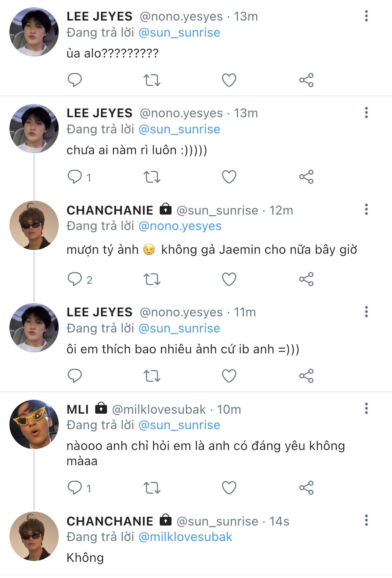Share the "ôi em thích bao nhiêu ảnh" tweet
This screenshot has height=578, width=392.
coord(306,376)
